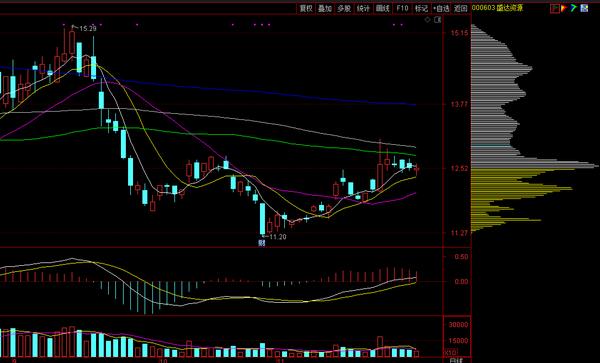Click the panel toggle icon beside the diamond
This screenshot has height=363, width=600.
438,20
